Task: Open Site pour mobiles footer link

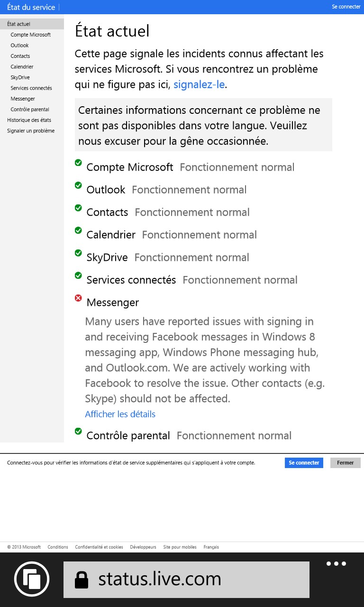Action: pos(180,547)
